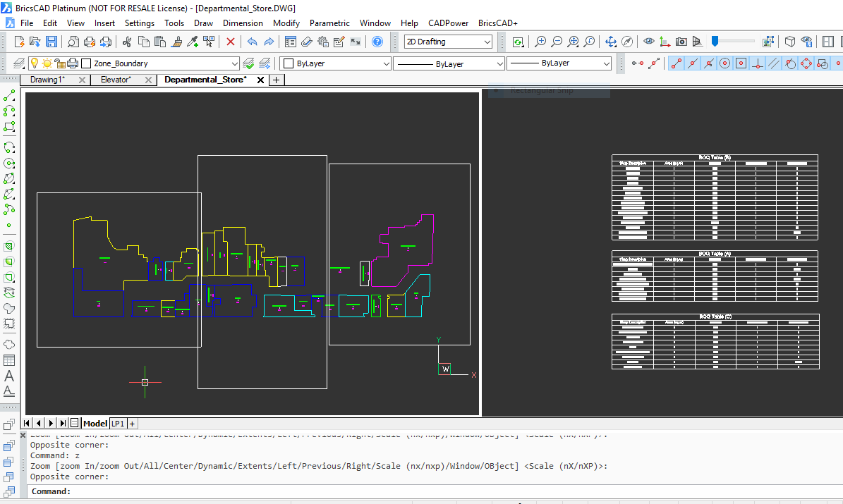Image resolution: width=843 pixels, height=504 pixels.
Task: Toggle Endpoint entity snap
Action: coord(677,63)
